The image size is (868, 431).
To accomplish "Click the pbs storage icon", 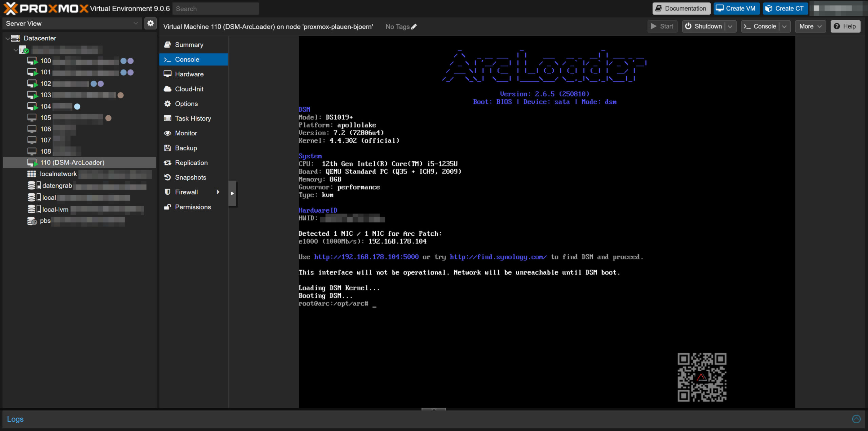I will 32,221.
